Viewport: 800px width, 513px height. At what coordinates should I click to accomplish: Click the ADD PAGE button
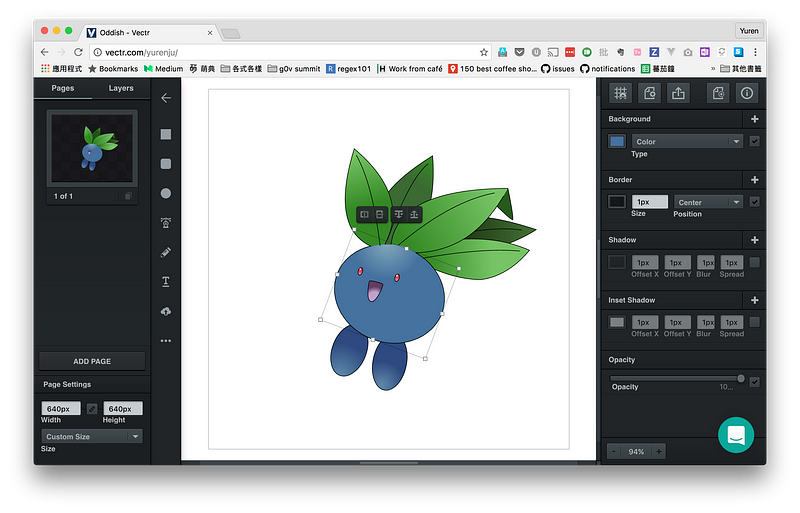pyautogui.click(x=92, y=361)
